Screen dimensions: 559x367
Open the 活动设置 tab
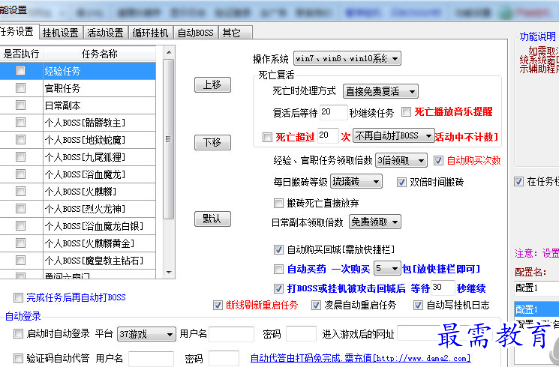(x=106, y=32)
